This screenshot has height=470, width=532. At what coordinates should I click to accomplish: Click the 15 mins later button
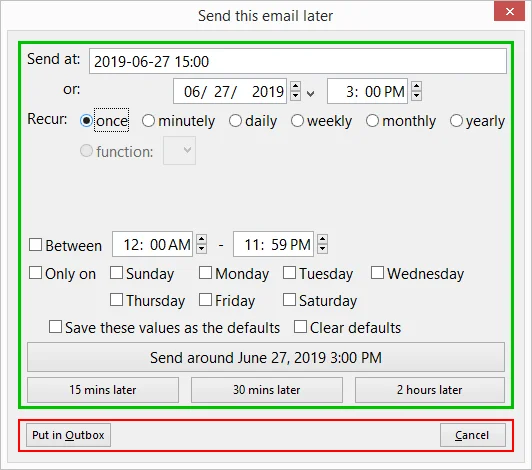point(103,390)
